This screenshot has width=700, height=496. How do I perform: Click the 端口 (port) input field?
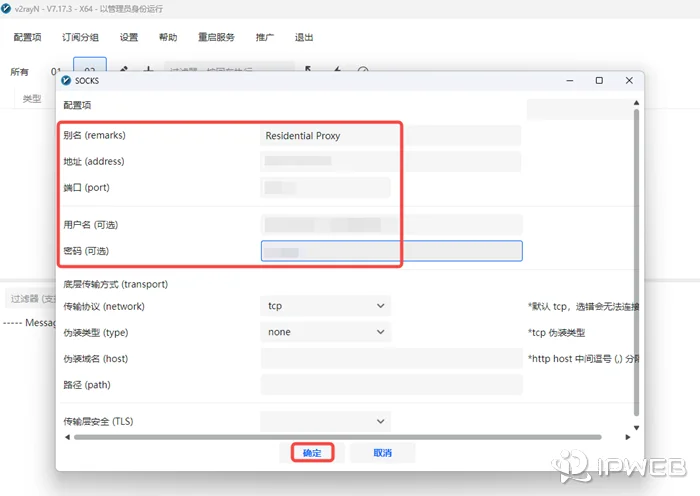click(325, 188)
